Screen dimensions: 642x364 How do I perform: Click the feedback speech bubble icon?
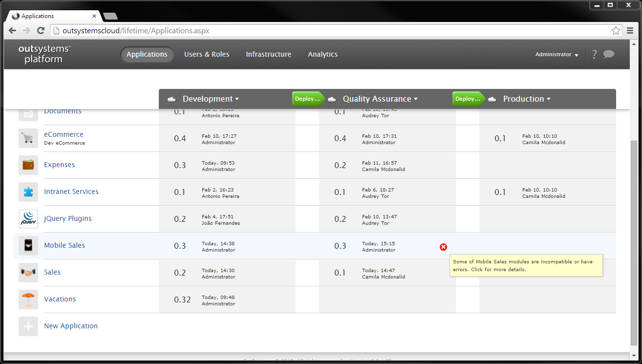coord(609,54)
